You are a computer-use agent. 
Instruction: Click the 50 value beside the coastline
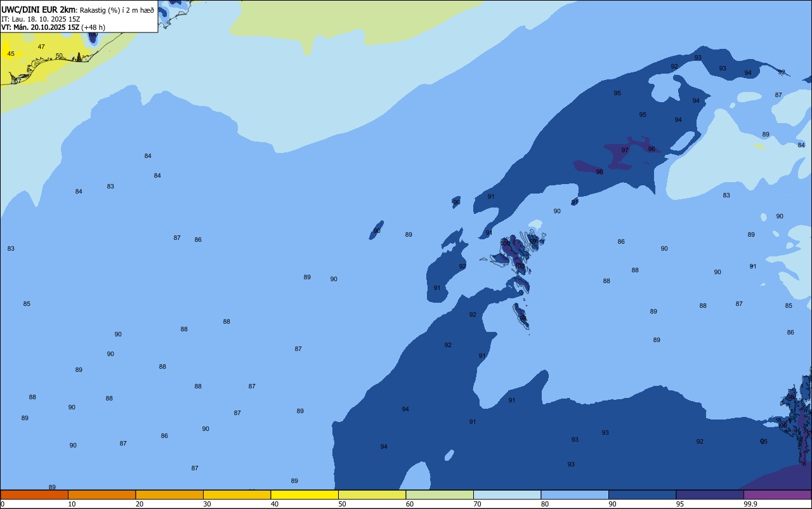[x=59, y=56]
